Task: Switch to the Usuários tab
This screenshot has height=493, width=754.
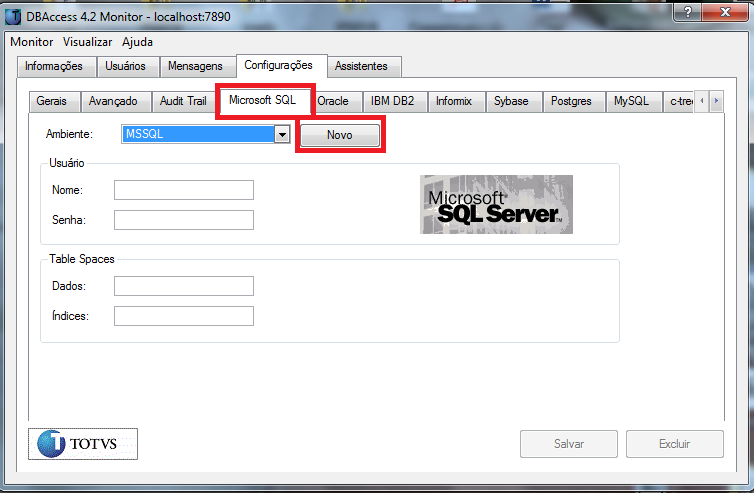Action: pyautogui.click(x=126, y=66)
